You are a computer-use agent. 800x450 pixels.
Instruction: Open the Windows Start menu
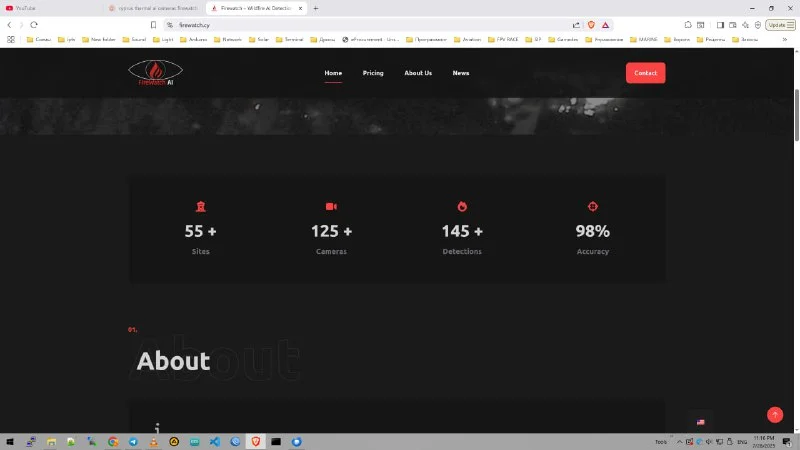pos(10,441)
